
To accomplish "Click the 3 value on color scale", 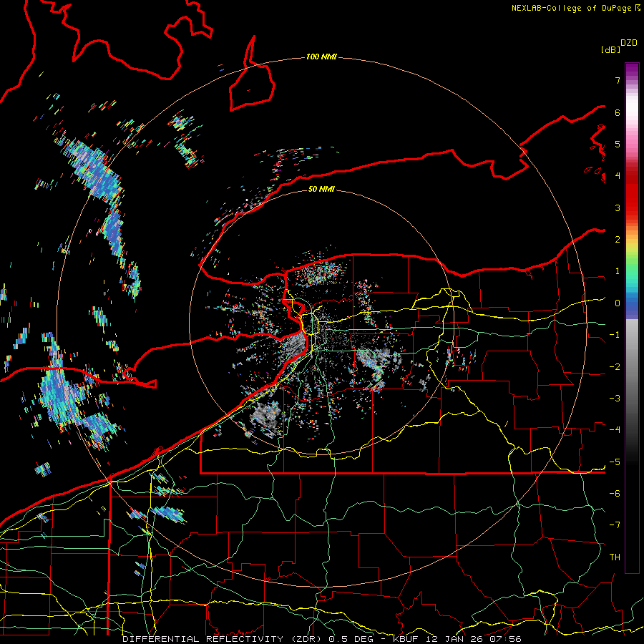I will tap(618, 208).
